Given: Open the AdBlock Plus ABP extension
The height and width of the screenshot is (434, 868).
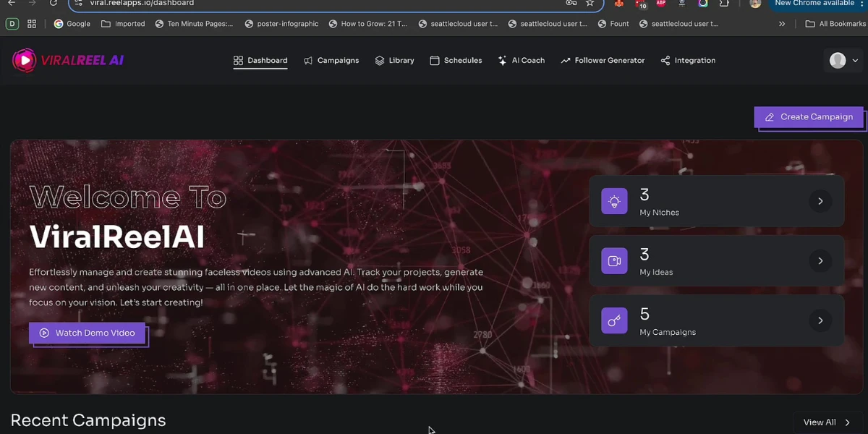Looking at the screenshot, I should (660, 3).
